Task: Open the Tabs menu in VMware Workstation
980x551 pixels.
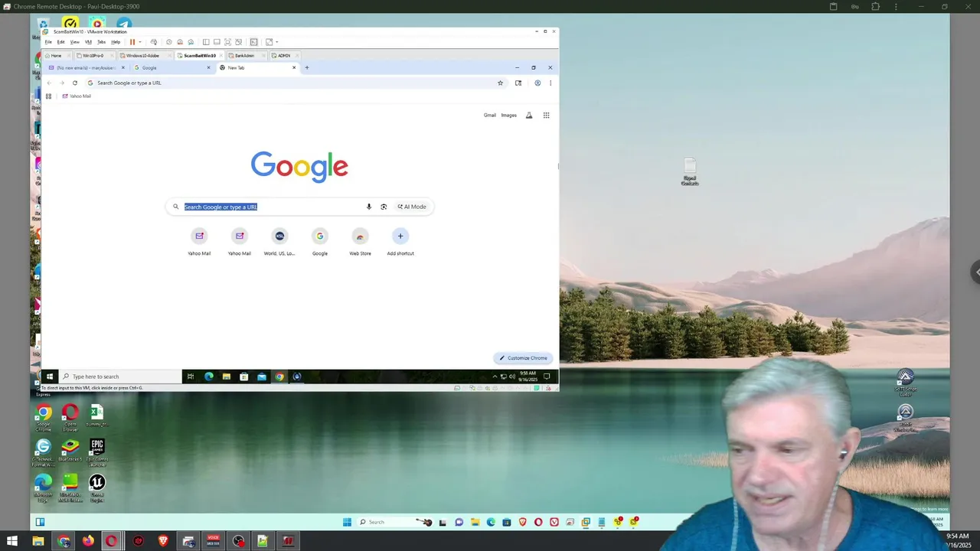Action: (101, 42)
